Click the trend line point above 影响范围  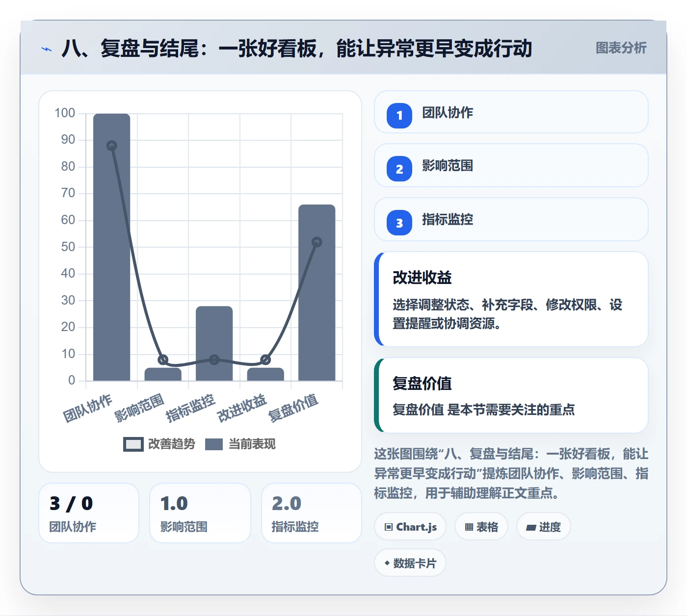click(x=163, y=359)
